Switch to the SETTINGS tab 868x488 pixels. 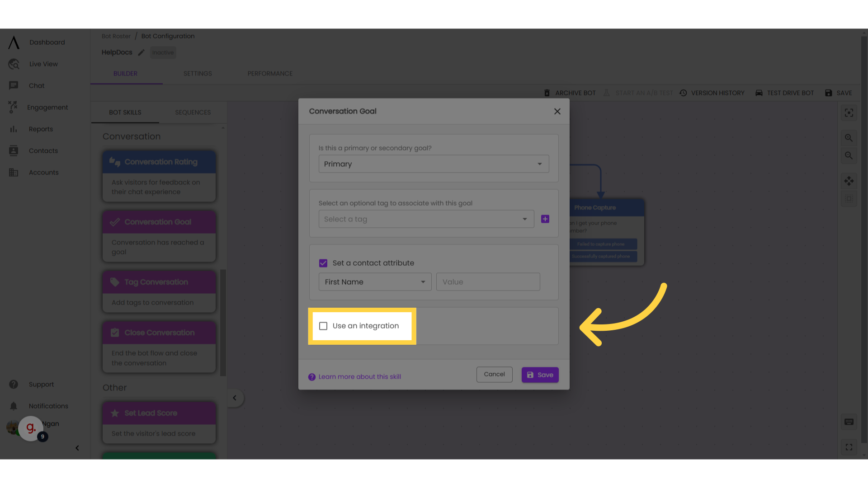click(x=197, y=73)
